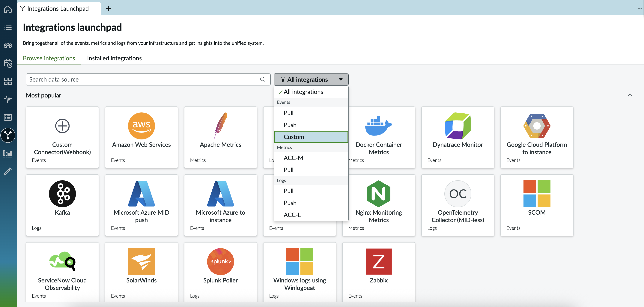
Task: Open the dashboard grid sidebar icon
Action: pos(8,81)
